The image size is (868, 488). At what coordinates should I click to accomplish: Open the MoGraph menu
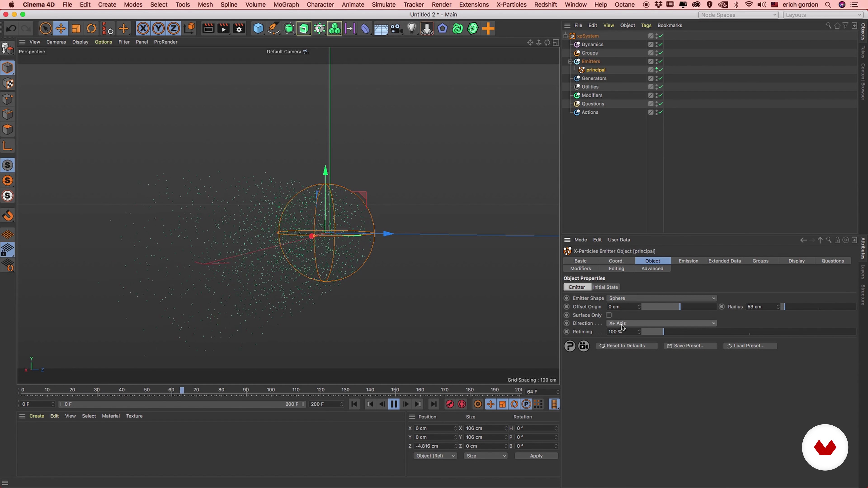[x=286, y=5]
